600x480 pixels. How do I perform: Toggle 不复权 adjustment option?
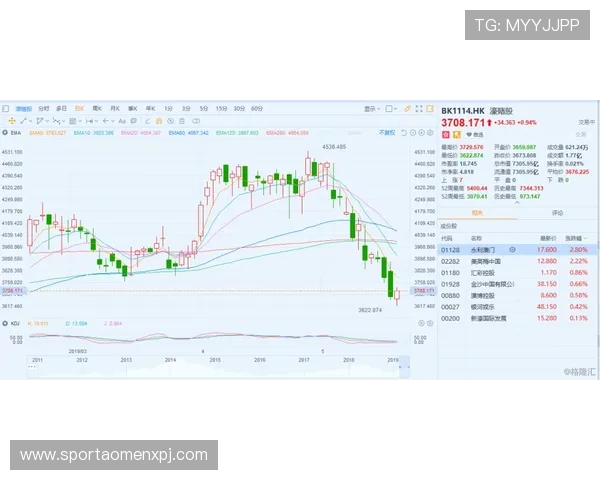386,133
